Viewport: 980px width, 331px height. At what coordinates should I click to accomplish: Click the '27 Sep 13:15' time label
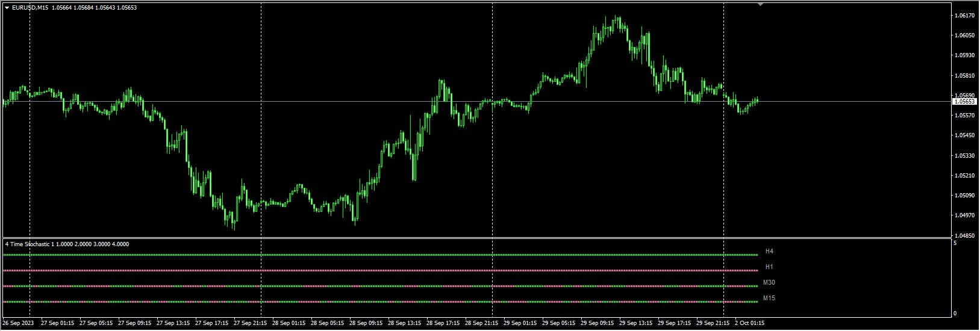[173, 323]
